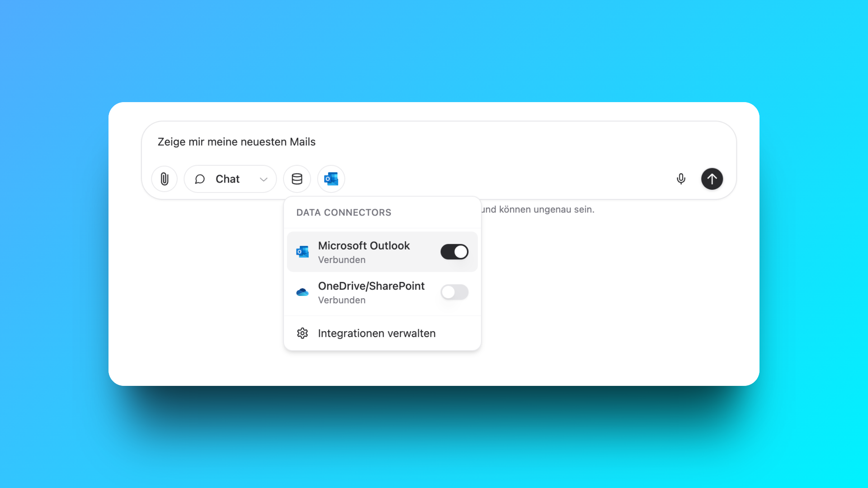
Task: Click the Outlook logo in Microsoft Outlook row
Action: point(302,252)
